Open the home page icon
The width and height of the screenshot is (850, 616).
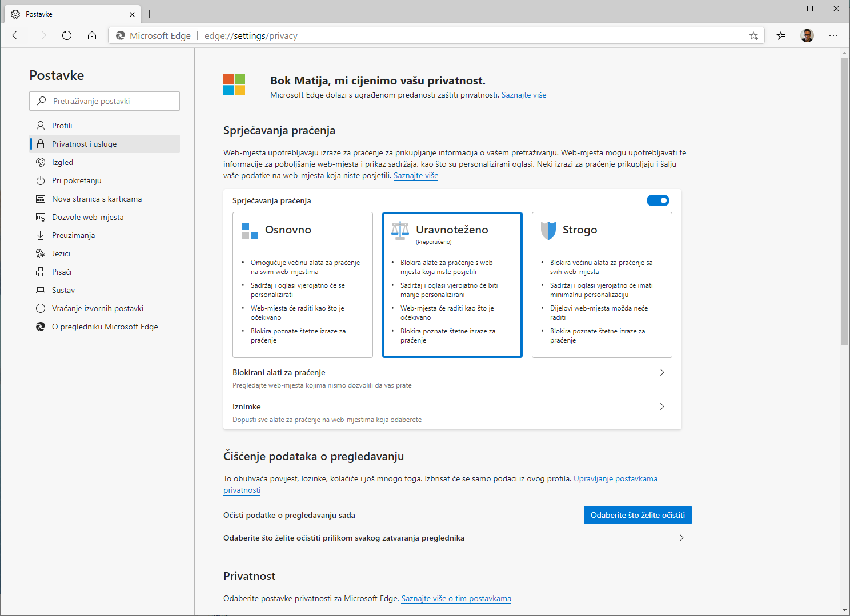click(92, 35)
